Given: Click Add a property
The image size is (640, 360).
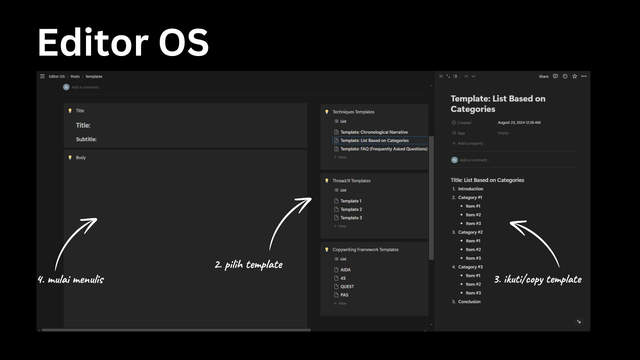Looking at the screenshot, I should point(467,143).
